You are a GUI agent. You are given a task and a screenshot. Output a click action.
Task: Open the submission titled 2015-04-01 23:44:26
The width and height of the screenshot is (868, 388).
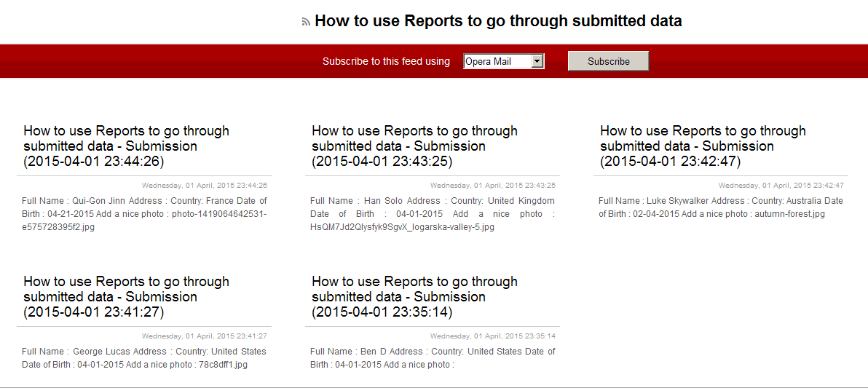pos(126,146)
